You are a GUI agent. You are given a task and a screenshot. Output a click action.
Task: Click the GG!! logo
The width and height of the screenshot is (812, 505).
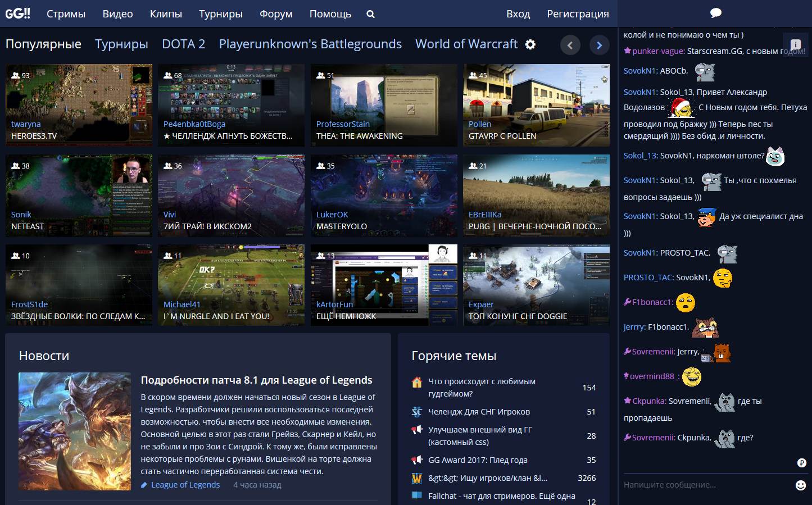click(18, 13)
